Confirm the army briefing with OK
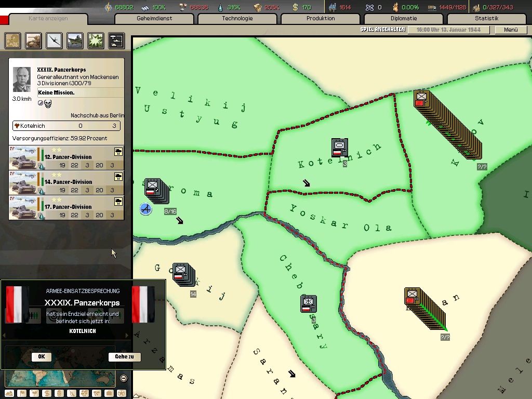 pyautogui.click(x=42, y=356)
